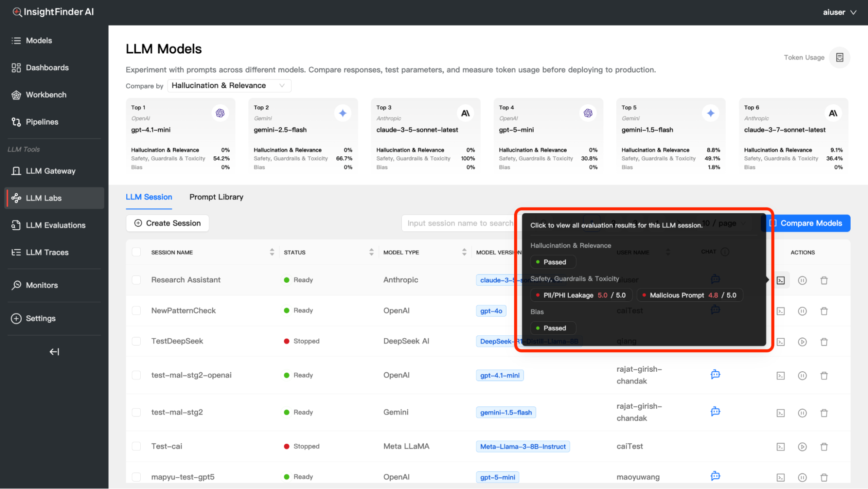The height and width of the screenshot is (489, 868).
Task: Open the Token Usage icon
Action: click(x=839, y=57)
